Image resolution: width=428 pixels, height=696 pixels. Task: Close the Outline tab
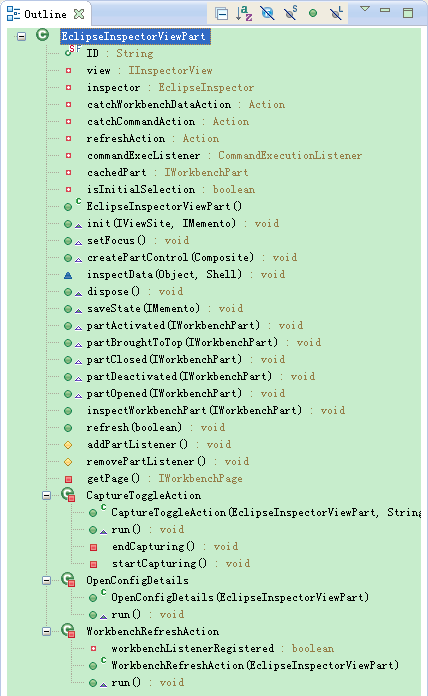point(79,14)
